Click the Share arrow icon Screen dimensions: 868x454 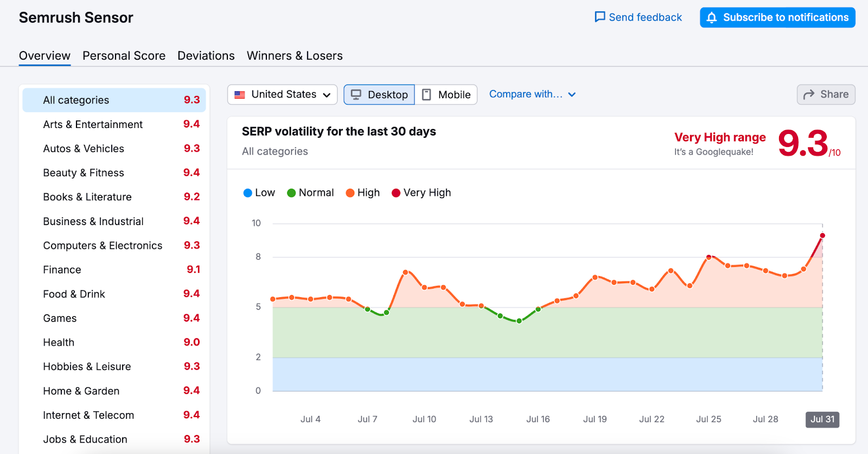(809, 94)
